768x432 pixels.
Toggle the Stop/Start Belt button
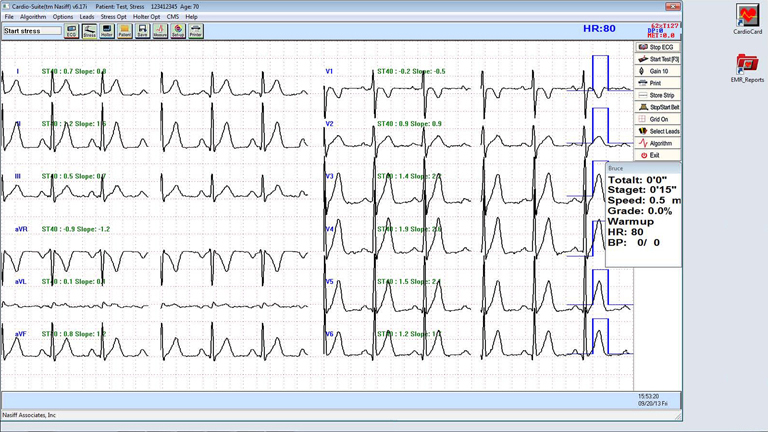(658, 107)
